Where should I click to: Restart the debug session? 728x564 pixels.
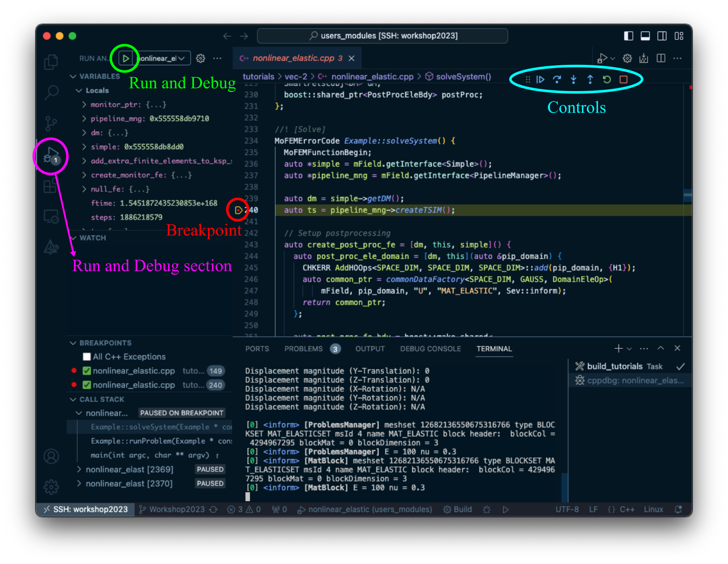(x=607, y=79)
